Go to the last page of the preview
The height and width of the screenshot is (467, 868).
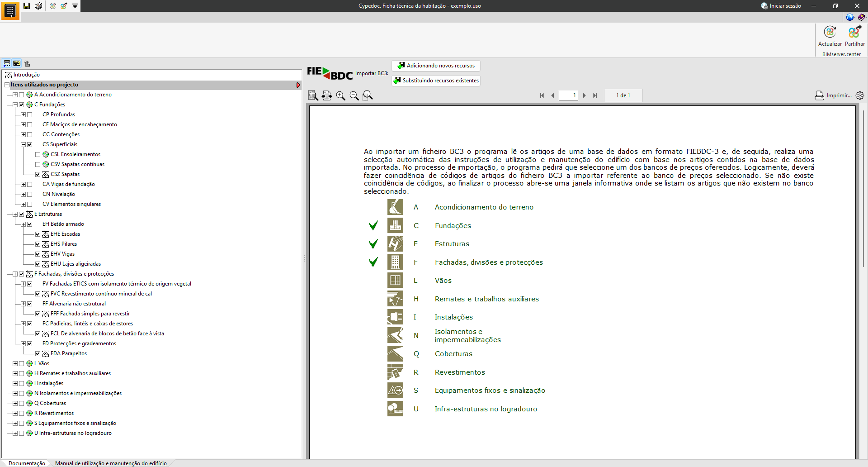coord(595,95)
